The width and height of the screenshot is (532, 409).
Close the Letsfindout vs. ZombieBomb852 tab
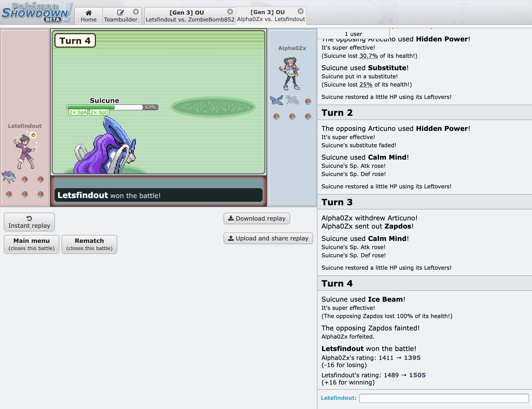(x=230, y=12)
